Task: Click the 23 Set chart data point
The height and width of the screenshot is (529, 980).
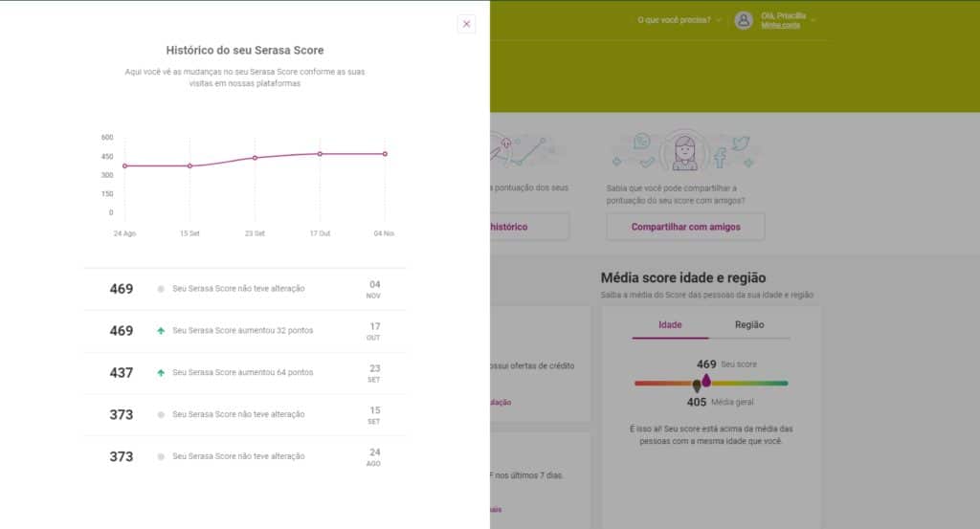Action: [255, 158]
